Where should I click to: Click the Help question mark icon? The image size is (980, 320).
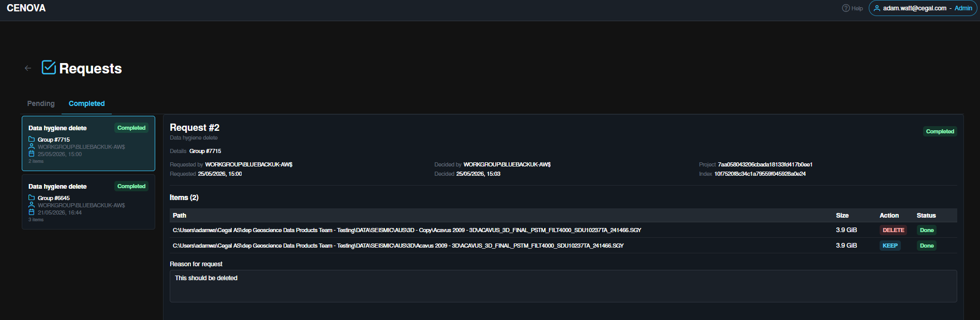tap(845, 8)
